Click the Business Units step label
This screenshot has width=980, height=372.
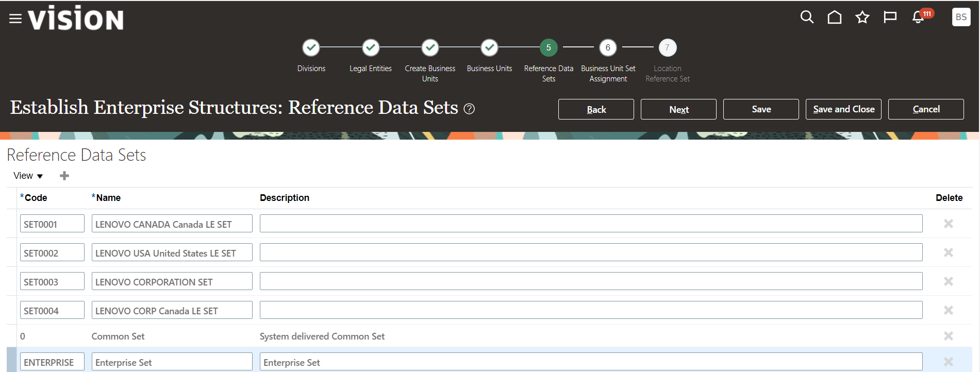click(489, 69)
